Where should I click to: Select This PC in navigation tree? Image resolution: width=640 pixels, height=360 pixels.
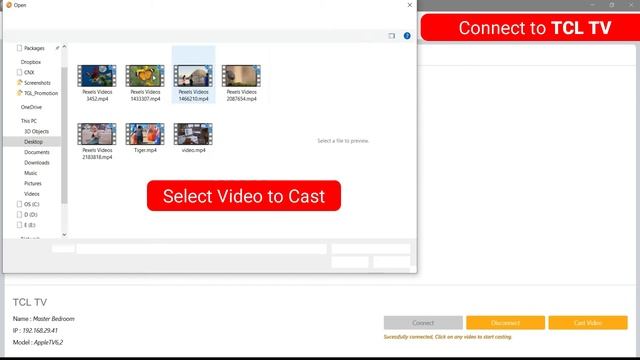pos(29,121)
